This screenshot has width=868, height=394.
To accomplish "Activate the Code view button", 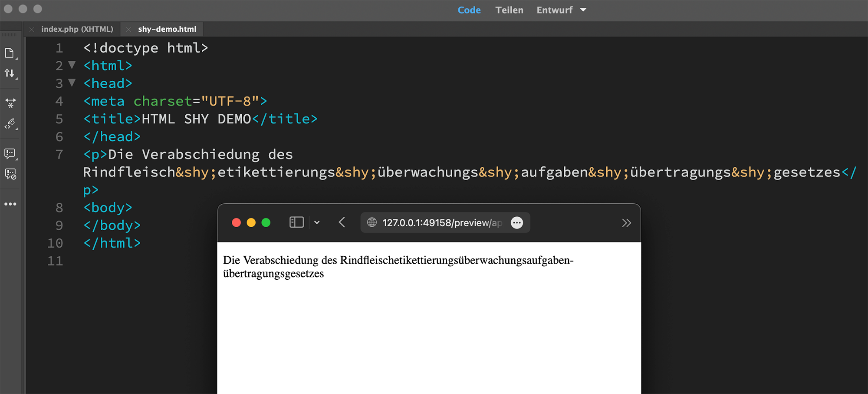I will (x=469, y=10).
